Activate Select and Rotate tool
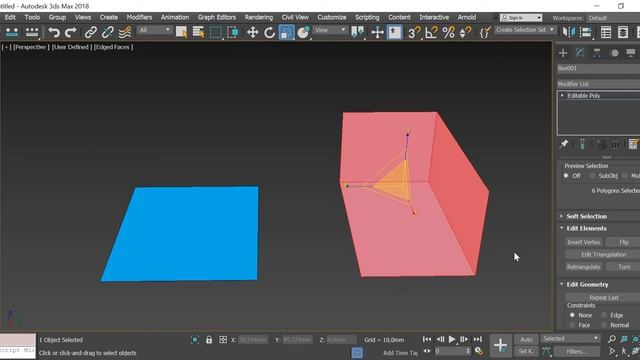This screenshot has width=640, height=360. [x=269, y=32]
